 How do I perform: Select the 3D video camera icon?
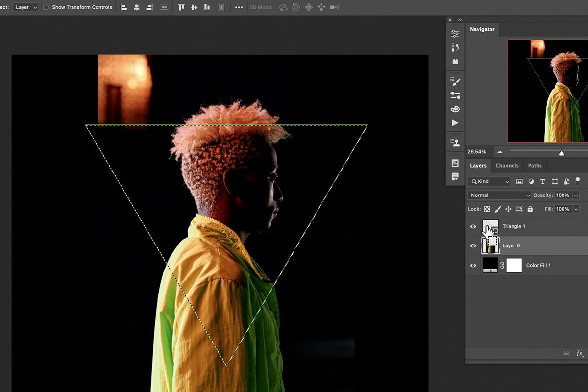(x=334, y=7)
